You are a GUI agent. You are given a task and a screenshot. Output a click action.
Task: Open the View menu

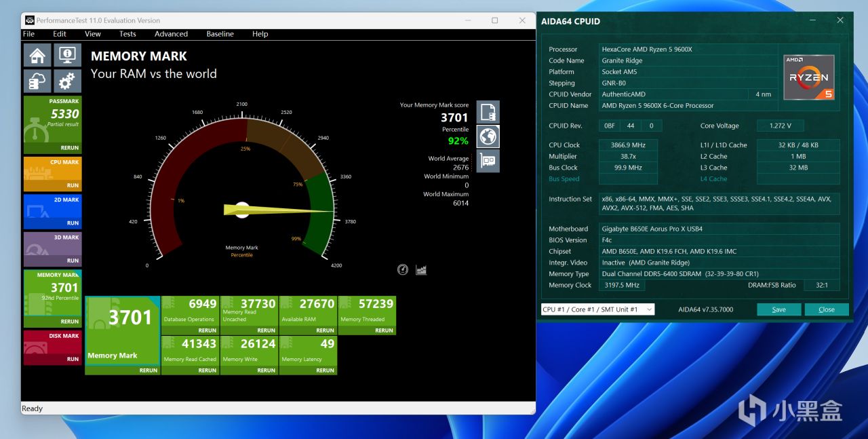point(93,34)
